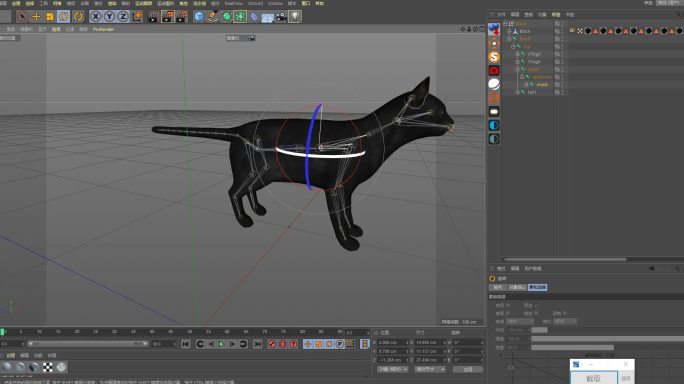Image resolution: width=684 pixels, height=384 pixels.
Task: Open first dropdown in rotate attributes
Action: (520, 321)
